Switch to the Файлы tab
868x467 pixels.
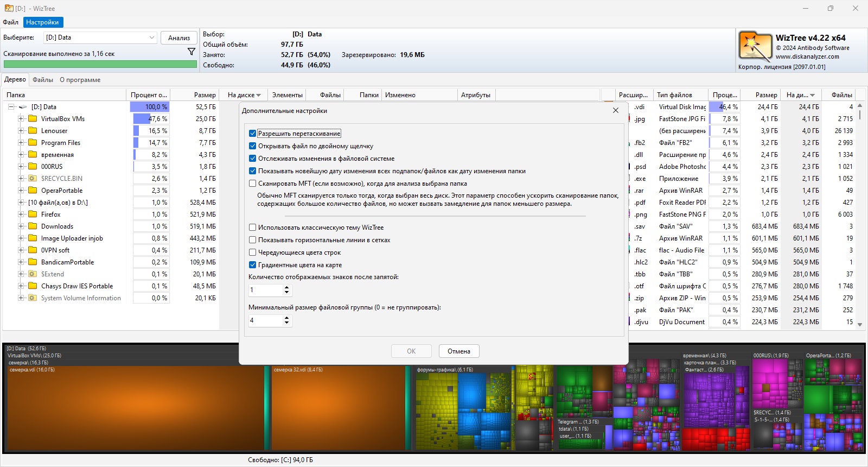pyautogui.click(x=43, y=79)
